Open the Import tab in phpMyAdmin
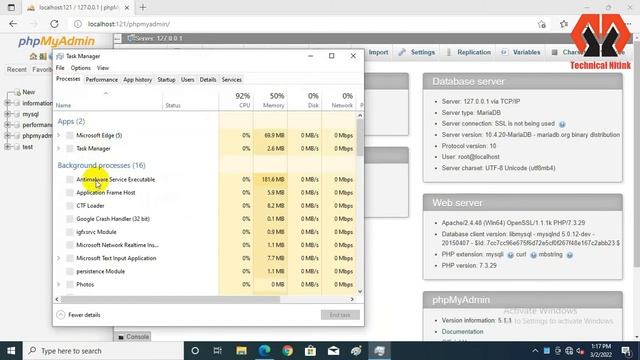The height and width of the screenshot is (360, 640). [378, 52]
